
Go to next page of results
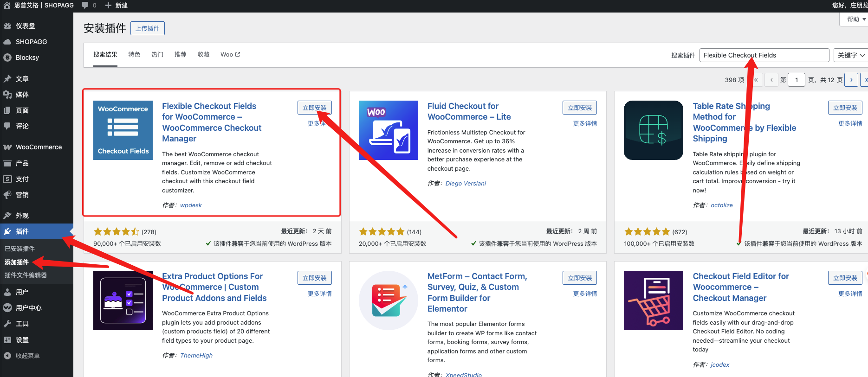click(x=851, y=80)
